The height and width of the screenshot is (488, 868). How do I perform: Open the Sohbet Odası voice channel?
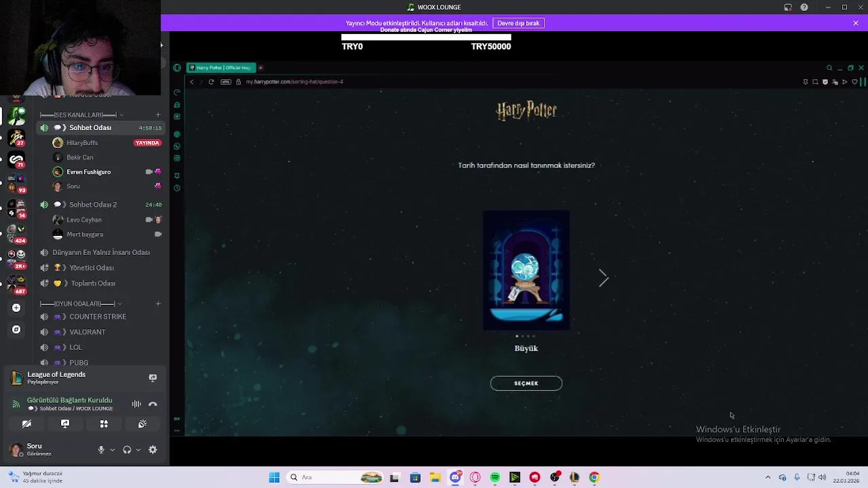[101, 128]
